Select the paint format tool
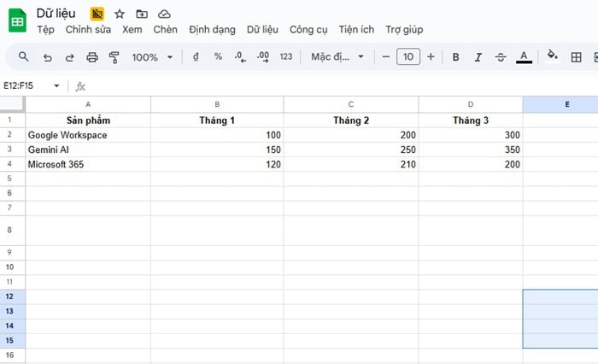Screen dimensions: 598x364 (114, 57)
